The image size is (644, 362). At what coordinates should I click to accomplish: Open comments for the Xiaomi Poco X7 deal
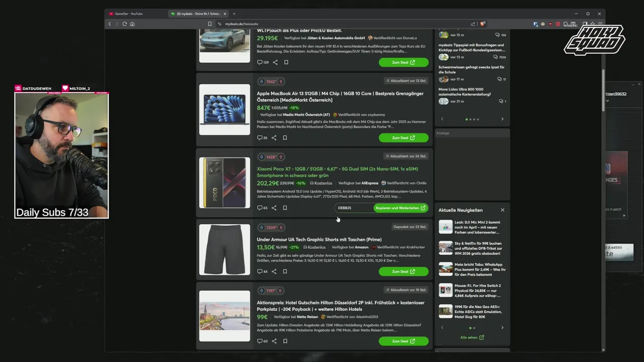click(262, 208)
